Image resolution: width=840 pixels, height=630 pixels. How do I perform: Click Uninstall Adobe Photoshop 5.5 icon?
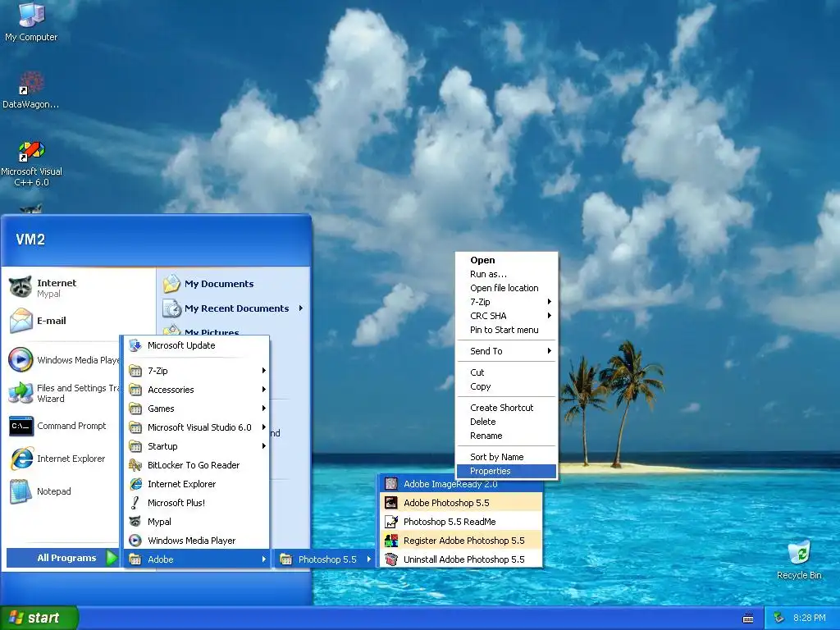tap(391, 559)
